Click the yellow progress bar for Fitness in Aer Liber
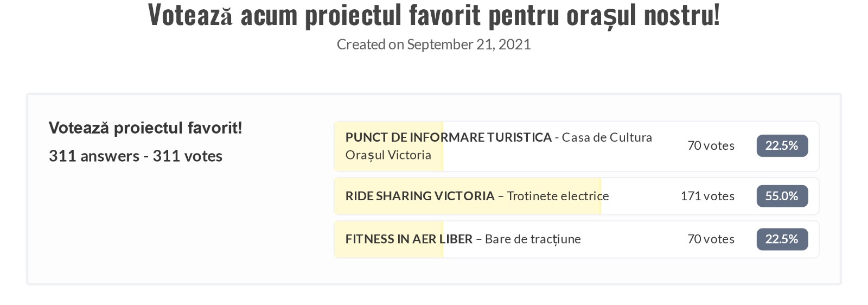Viewport: 868px width, 305px height. [x=390, y=239]
